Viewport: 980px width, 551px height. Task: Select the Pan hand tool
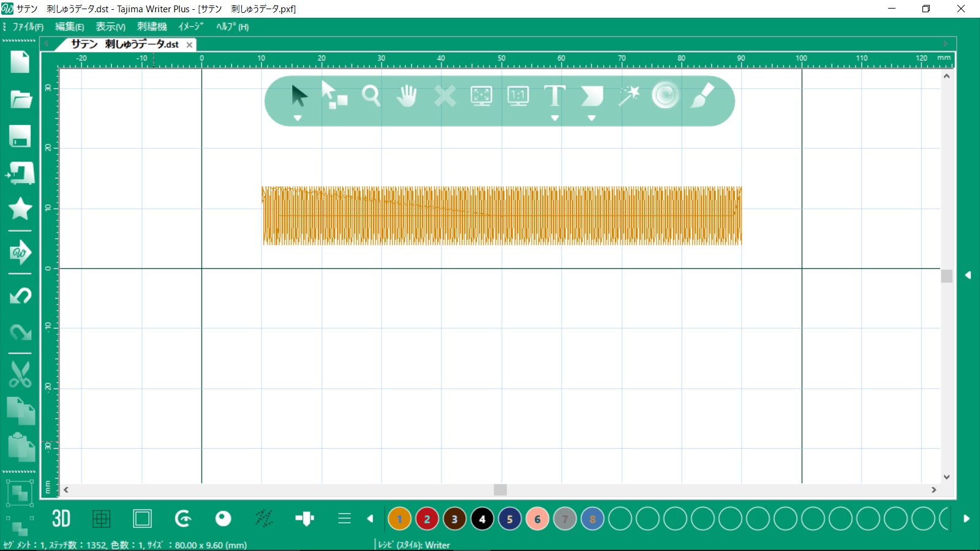[x=407, y=96]
